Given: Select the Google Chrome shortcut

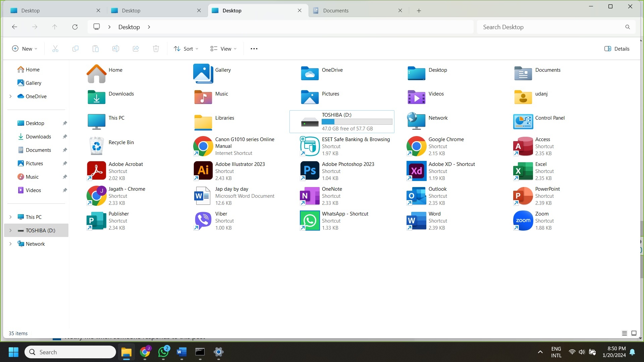Looking at the screenshot, I should [416, 146].
